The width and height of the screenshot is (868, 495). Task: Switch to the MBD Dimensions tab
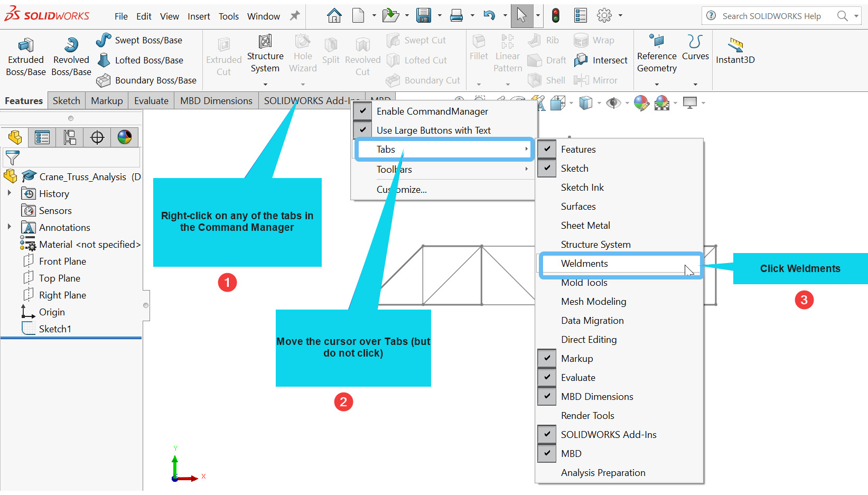coord(216,101)
